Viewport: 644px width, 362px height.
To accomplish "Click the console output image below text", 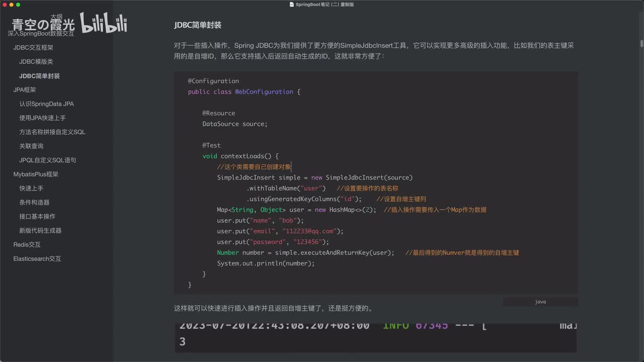I will [x=376, y=338].
